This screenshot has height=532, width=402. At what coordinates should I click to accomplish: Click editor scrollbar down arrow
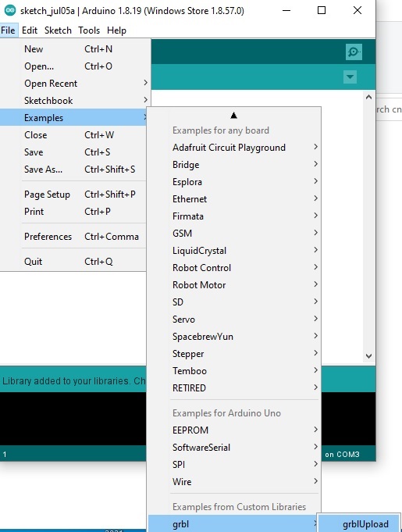[368, 356]
